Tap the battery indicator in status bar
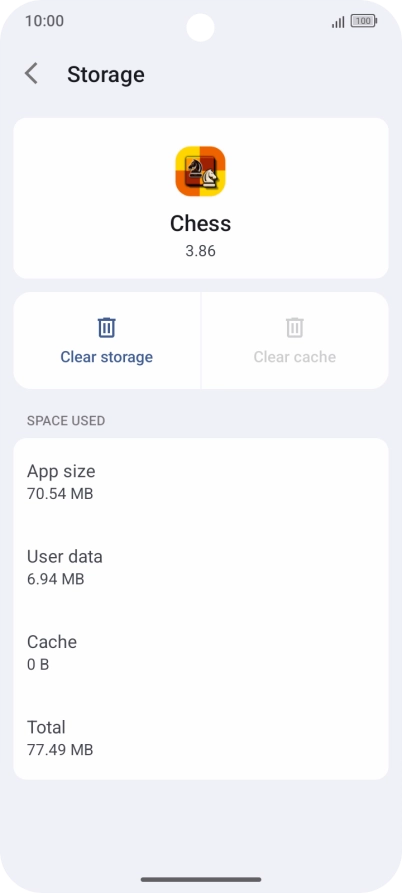Viewport: 402px width, 893px height. [364, 22]
